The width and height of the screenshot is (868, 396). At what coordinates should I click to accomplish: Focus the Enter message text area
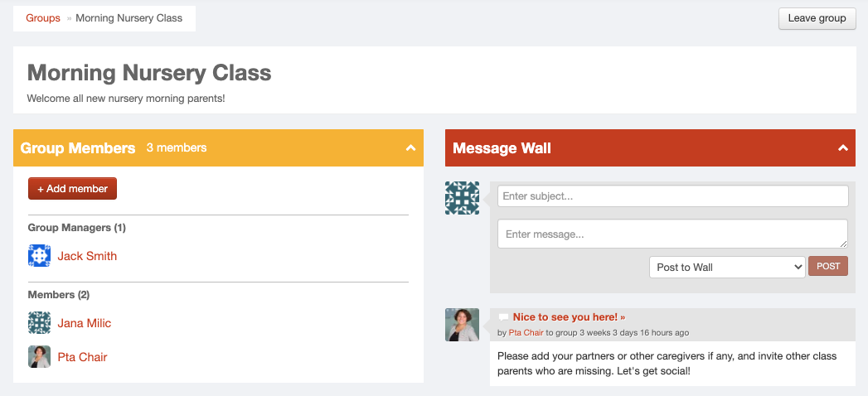tap(672, 234)
